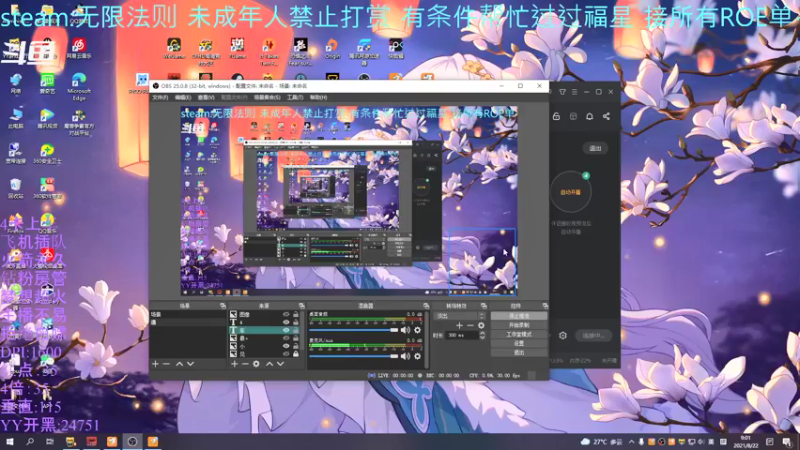The image size is (800, 450).
Task: Open the microphone audio gear settings in the mixer
Action: 417,356
